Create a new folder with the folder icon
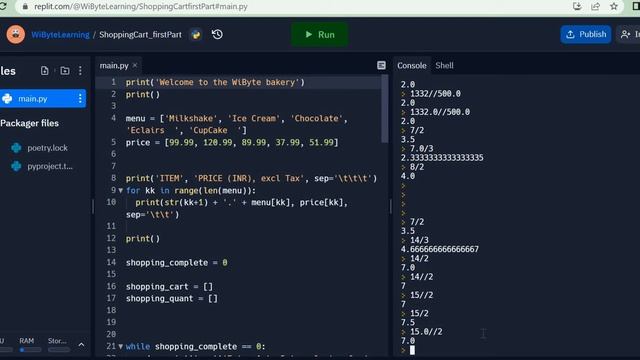 pos(65,71)
